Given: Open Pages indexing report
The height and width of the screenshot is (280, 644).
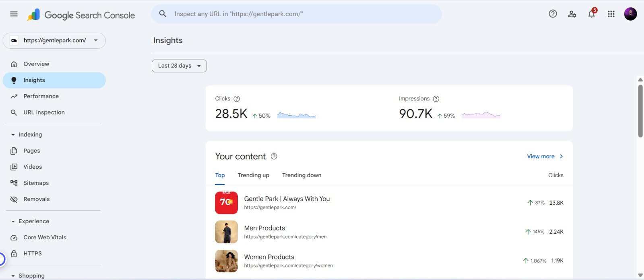Looking at the screenshot, I should coord(54,151).
